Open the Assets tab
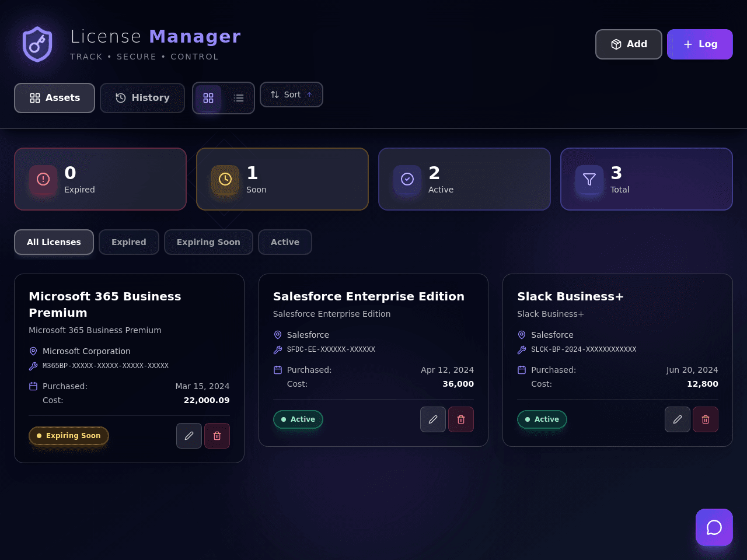This screenshot has height=560, width=747. coord(54,98)
